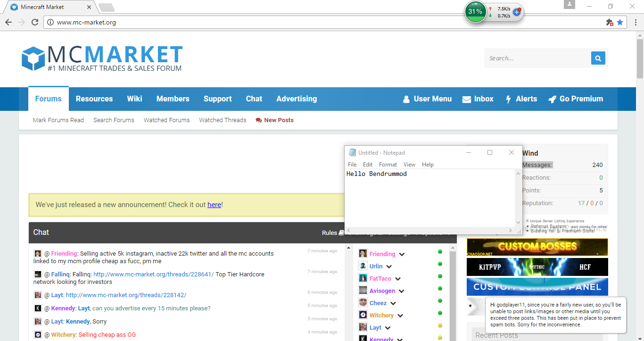
Task: Open Notepad's View menu
Action: point(409,165)
